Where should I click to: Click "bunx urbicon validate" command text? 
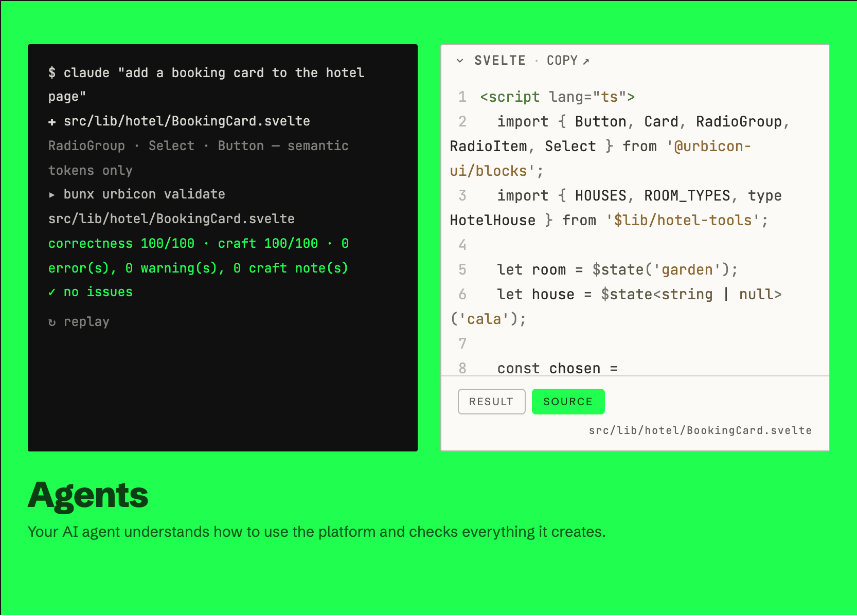(x=145, y=194)
